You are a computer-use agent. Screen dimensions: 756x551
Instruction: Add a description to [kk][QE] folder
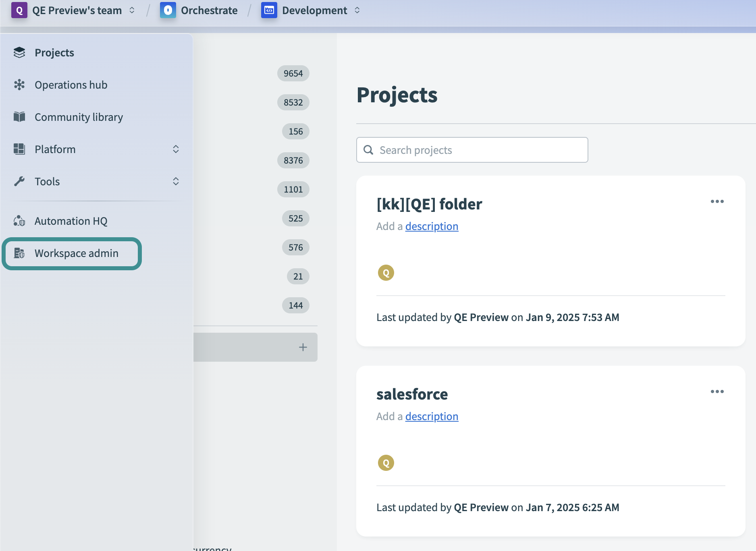point(432,226)
